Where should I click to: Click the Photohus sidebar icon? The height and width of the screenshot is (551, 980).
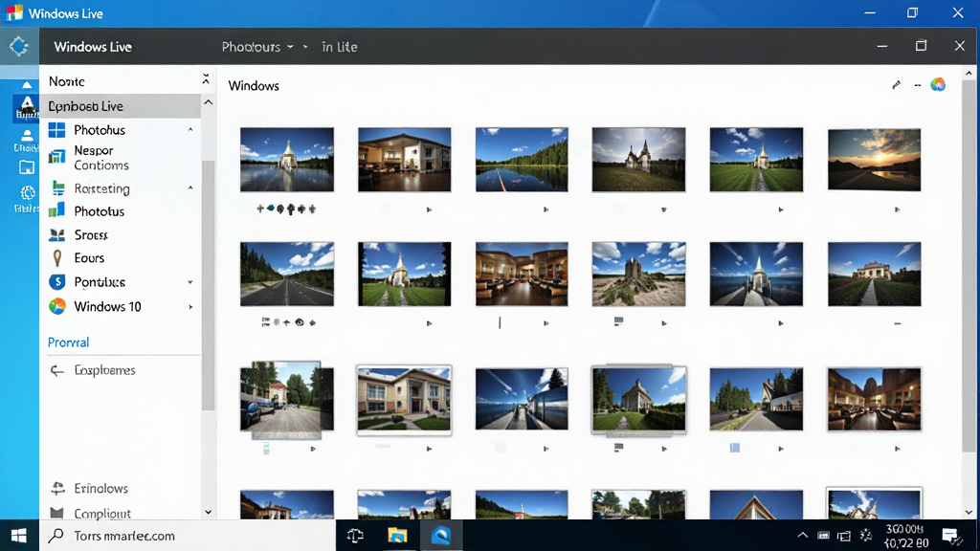[x=56, y=130]
